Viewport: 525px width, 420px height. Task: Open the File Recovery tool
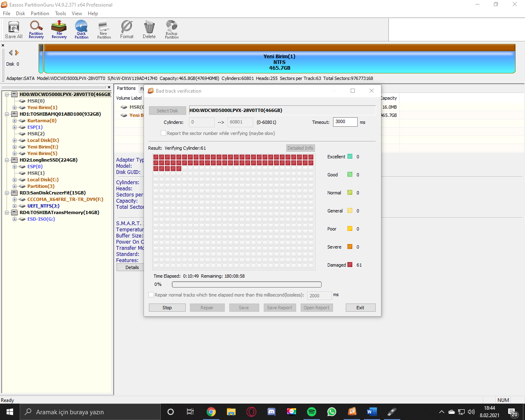[x=59, y=30]
